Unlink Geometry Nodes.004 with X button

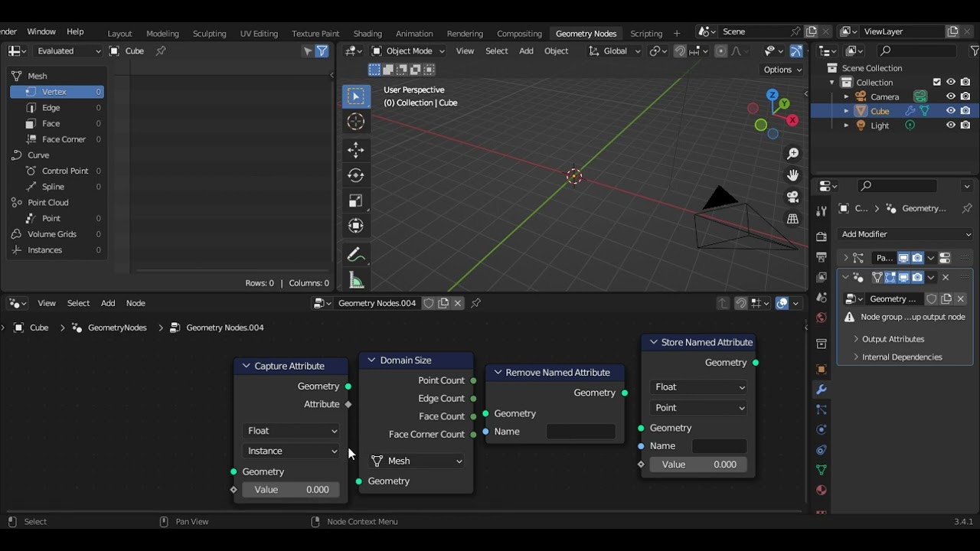point(458,303)
